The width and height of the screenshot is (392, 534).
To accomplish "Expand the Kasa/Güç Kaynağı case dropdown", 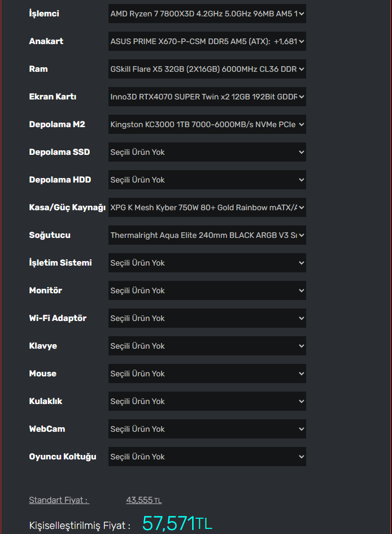I will point(207,207).
